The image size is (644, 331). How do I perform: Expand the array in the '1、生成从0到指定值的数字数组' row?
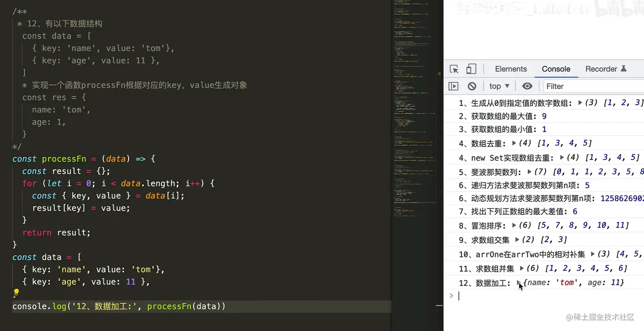(x=580, y=103)
